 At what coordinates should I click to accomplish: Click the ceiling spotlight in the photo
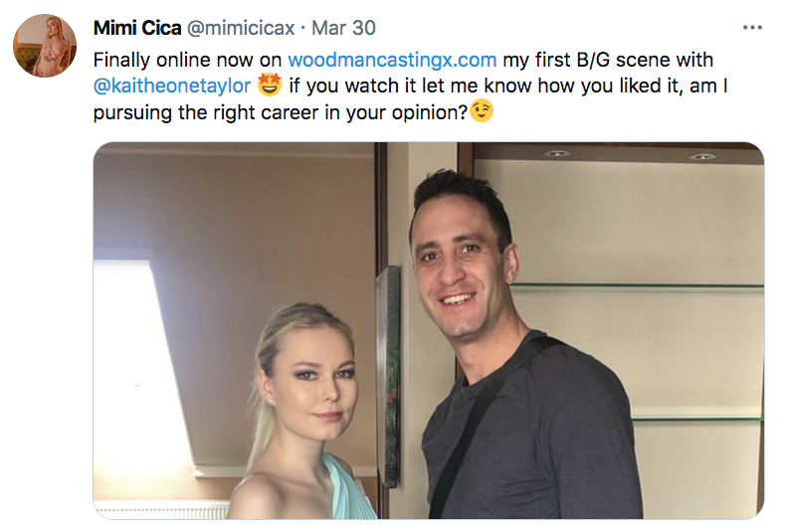(557, 154)
